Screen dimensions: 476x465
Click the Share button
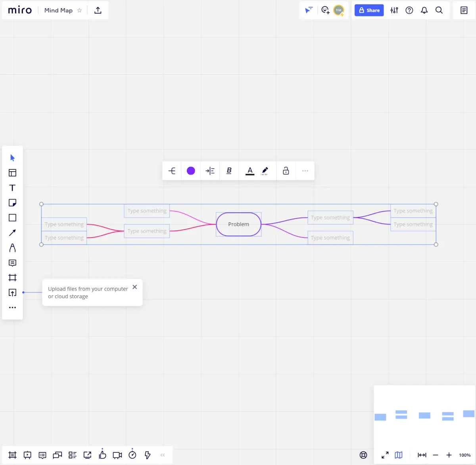point(369,10)
